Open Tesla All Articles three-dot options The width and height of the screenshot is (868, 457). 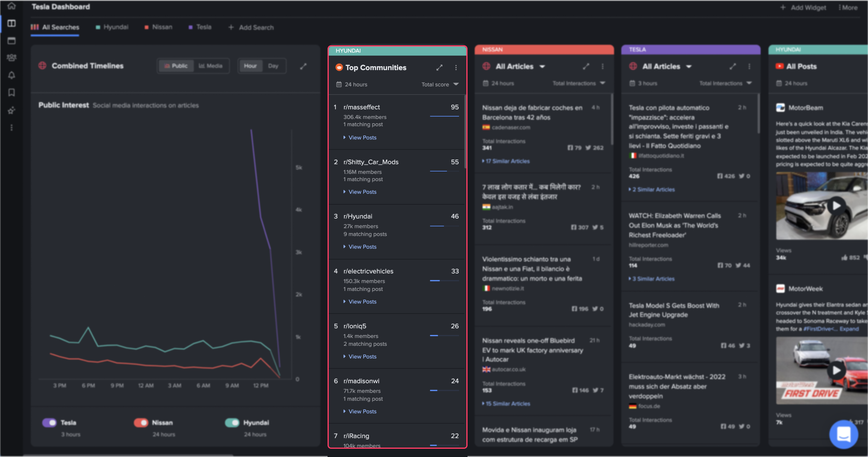tap(749, 66)
